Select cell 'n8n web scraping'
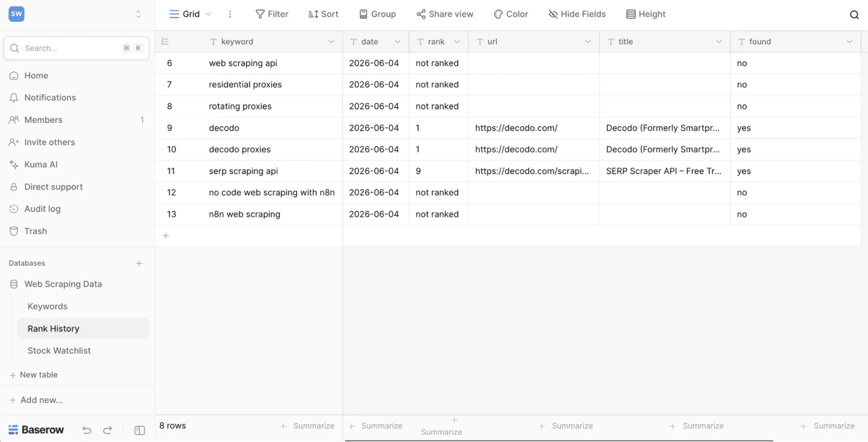The height and width of the screenshot is (442, 868). point(273,214)
